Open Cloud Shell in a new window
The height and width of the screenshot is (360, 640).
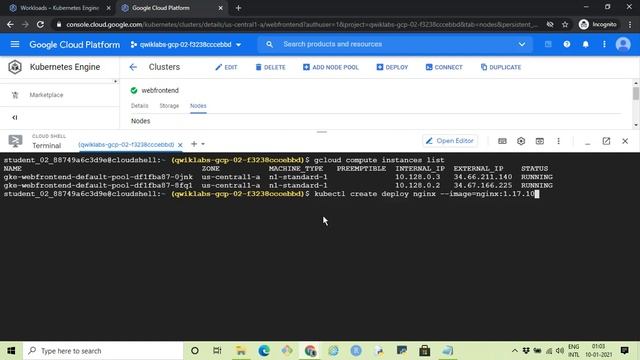click(606, 141)
